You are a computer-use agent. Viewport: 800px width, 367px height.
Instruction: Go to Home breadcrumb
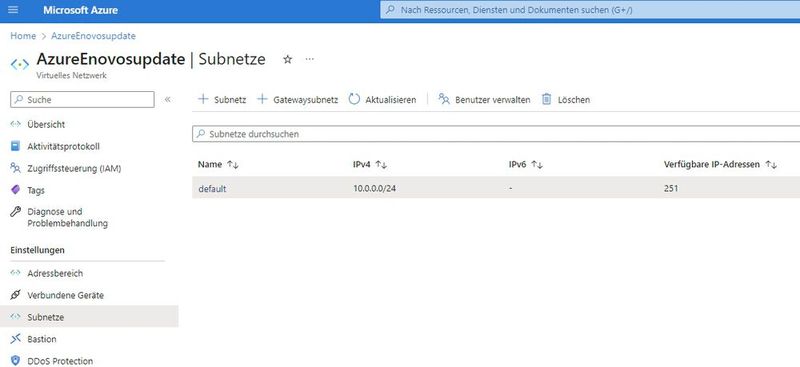(x=23, y=36)
